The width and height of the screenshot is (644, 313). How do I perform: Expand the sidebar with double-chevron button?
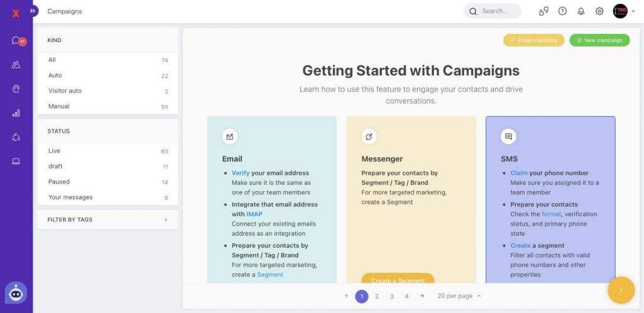click(x=33, y=11)
